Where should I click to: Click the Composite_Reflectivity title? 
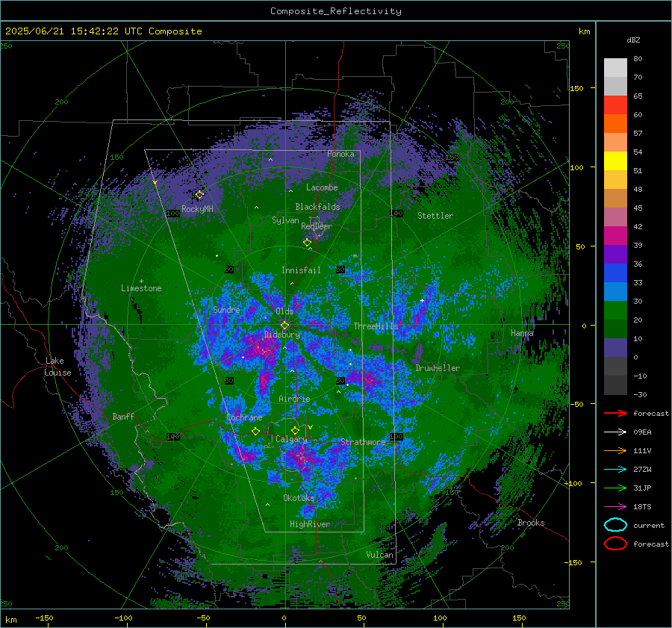336,11
